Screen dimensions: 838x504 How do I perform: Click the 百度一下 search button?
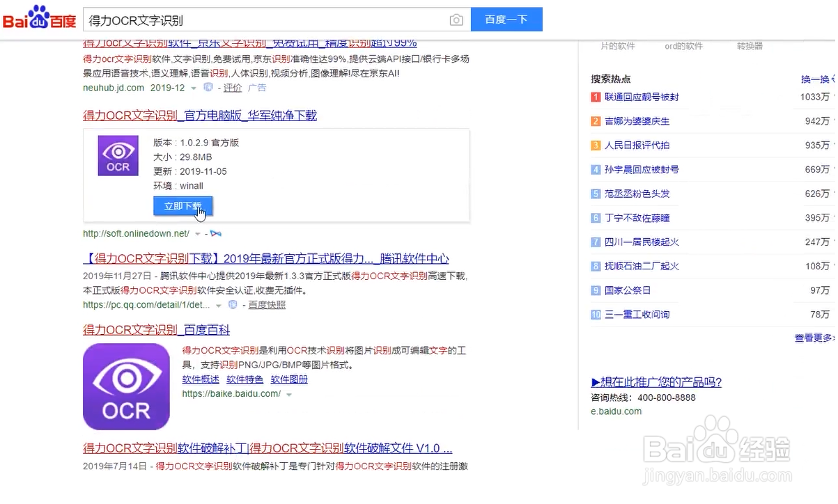(x=506, y=20)
